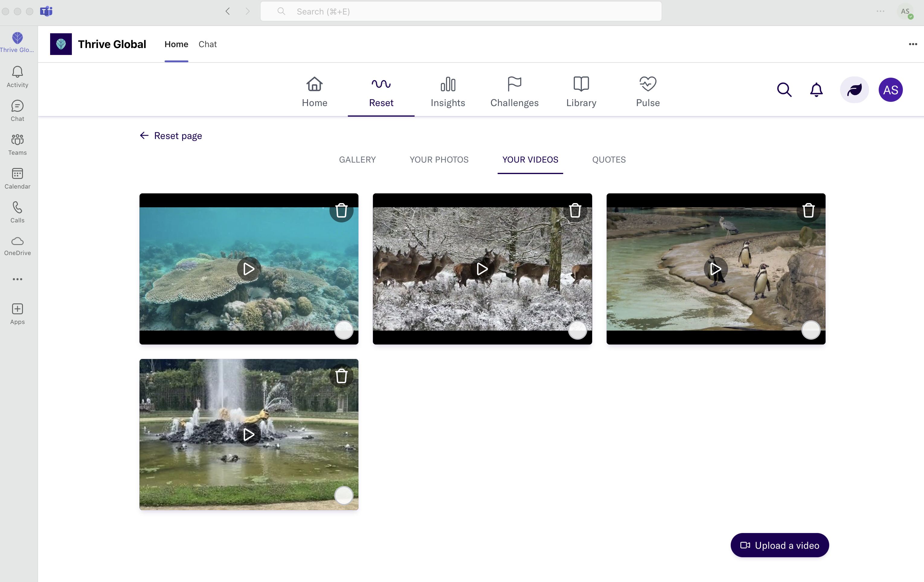
Task: Go back with the navigation arrow
Action: [228, 11]
